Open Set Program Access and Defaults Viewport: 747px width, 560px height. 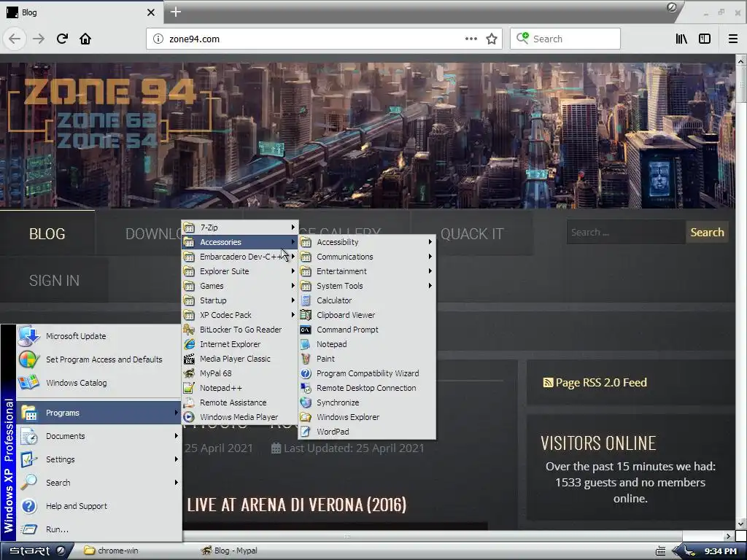(99, 359)
